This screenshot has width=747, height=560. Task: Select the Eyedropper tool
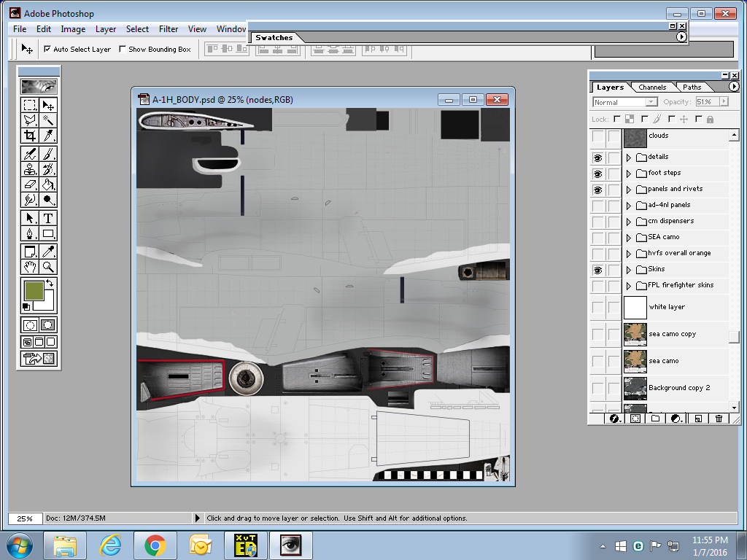point(47,252)
